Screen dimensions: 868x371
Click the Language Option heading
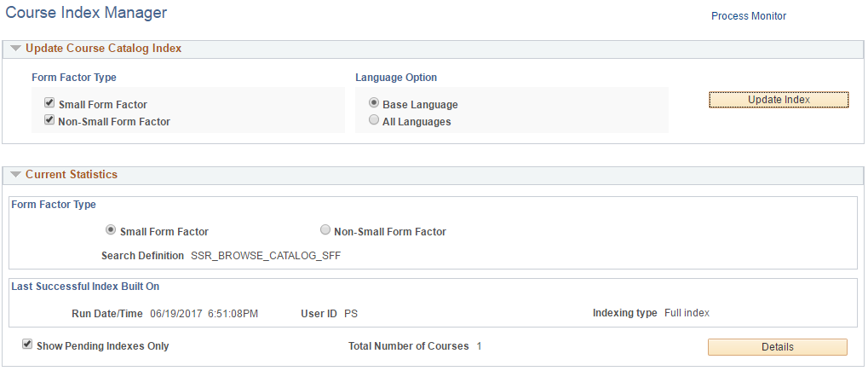pyautogui.click(x=396, y=78)
